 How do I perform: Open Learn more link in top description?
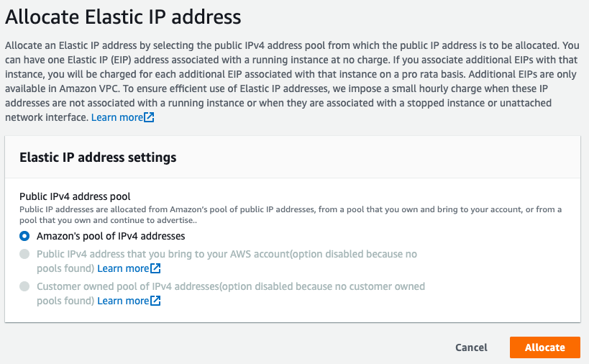pyautogui.click(x=117, y=117)
